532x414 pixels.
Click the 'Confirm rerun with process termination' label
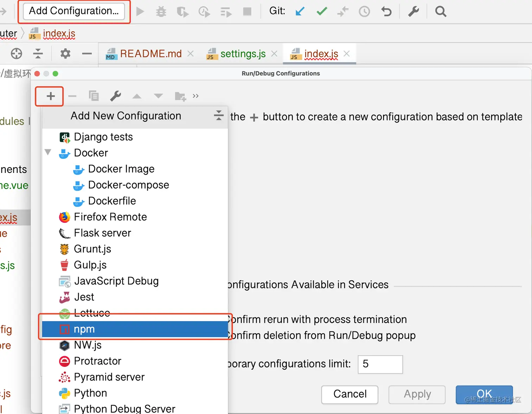coord(317,319)
